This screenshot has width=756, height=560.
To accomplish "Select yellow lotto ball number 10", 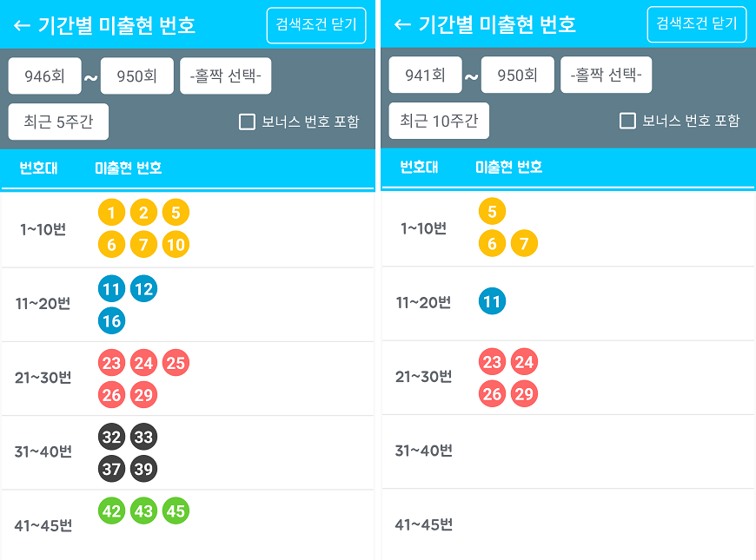I will 176,245.
